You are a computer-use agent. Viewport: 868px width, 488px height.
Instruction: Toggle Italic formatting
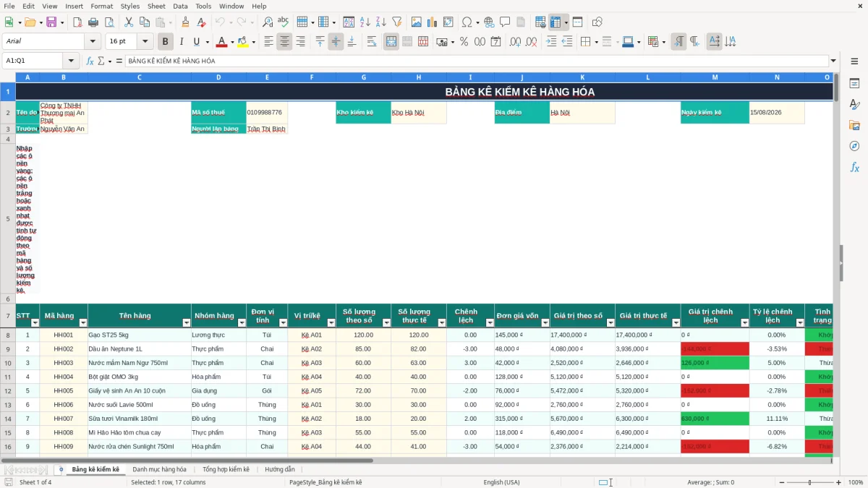[181, 42]
